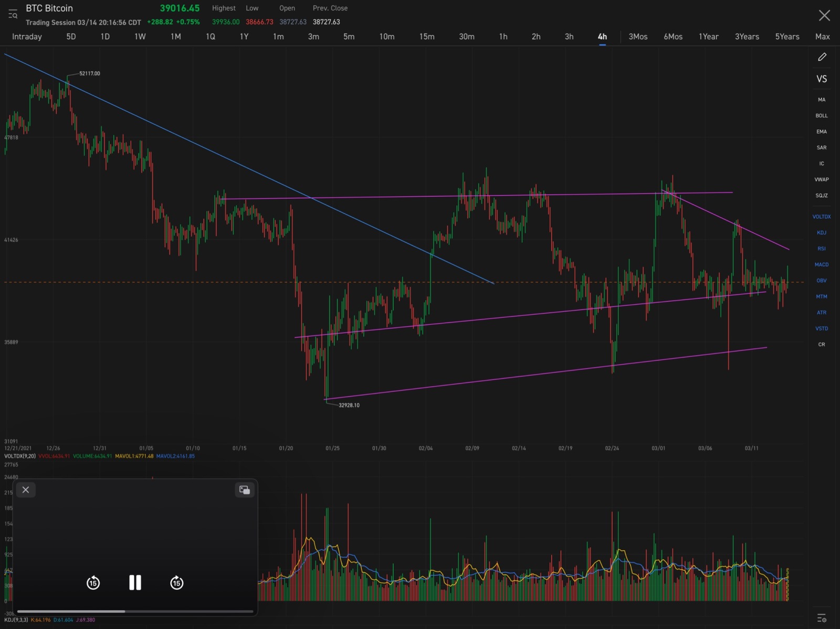Open the symbol search list icon
Viewport: 840px width, 629px height.
pos(13,14)
